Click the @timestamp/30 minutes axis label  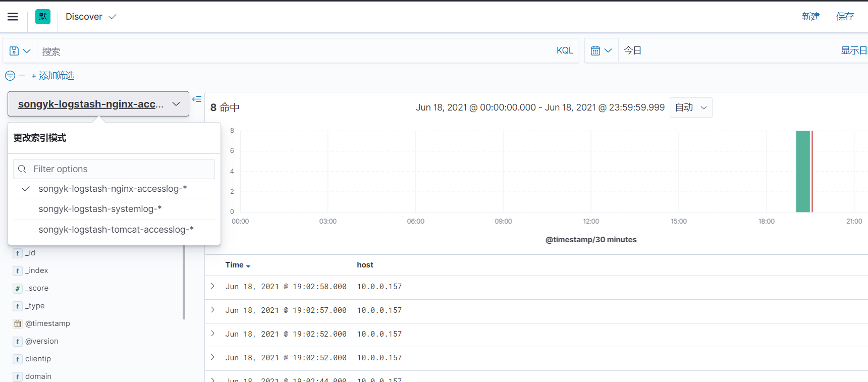tap(591, 240)
